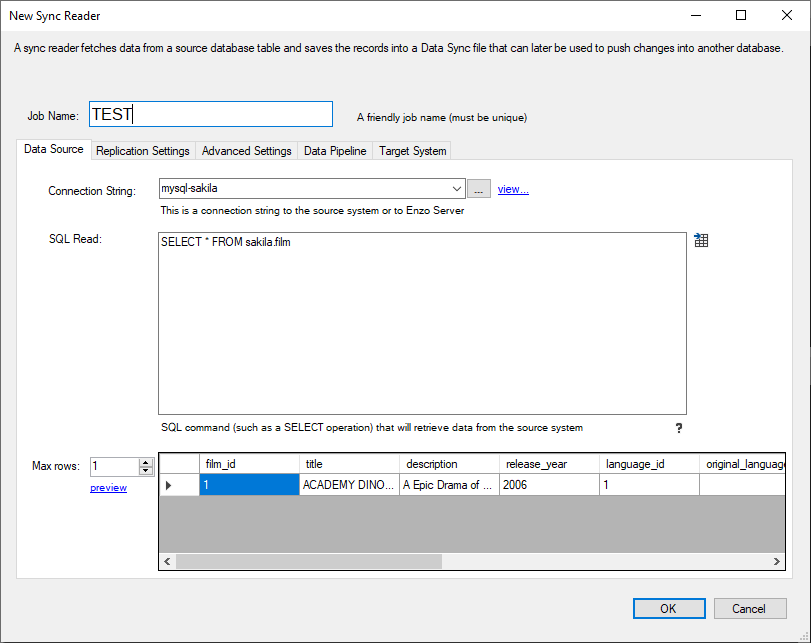This screenshot has height=643, width=811.
Task: Click the preview link under Max rows
Action: coord(108,487)
